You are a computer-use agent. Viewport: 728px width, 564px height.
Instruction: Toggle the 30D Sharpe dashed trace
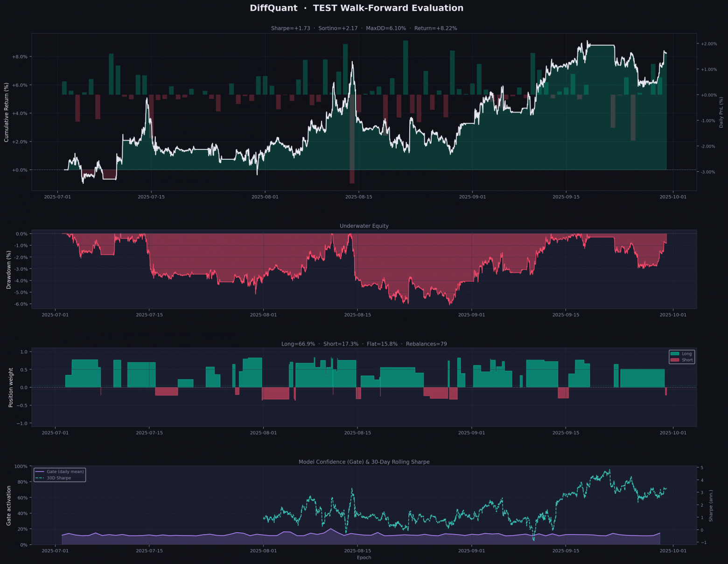[58, 478]
